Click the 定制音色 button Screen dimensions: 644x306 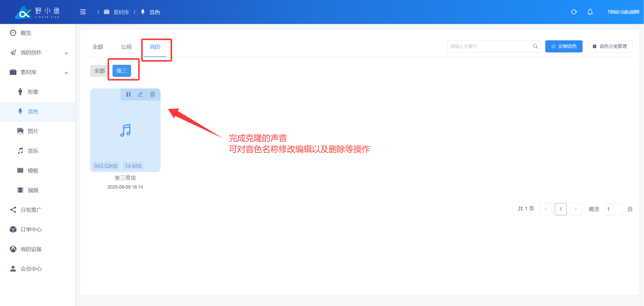tap(564, 46)
